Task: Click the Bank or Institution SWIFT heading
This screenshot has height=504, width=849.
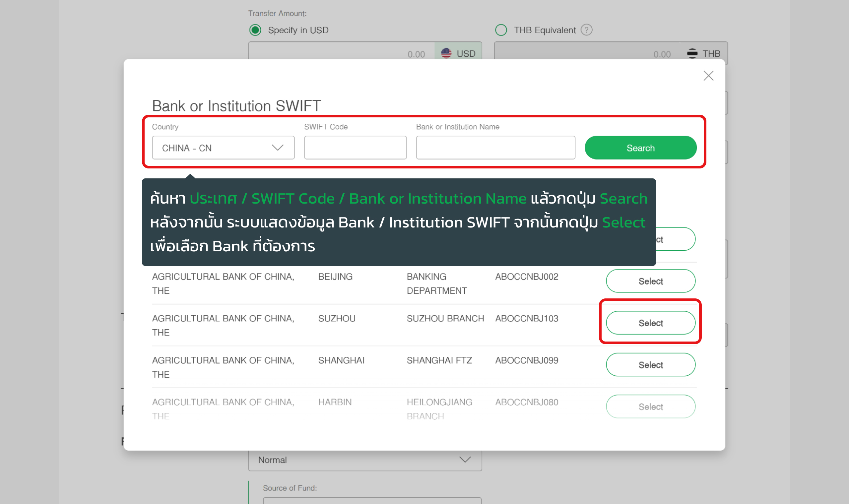Action: pos(236,106)
